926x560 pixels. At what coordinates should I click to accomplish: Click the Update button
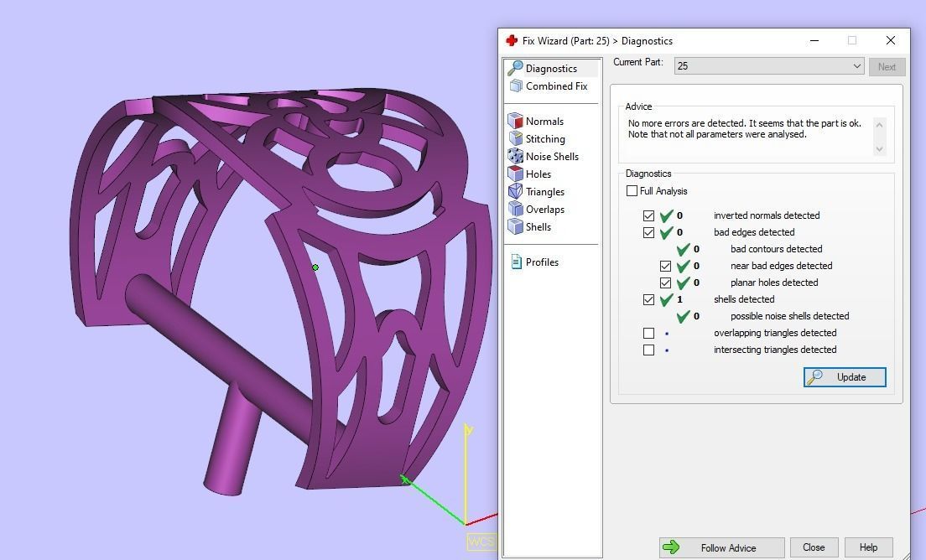point(845,377)
